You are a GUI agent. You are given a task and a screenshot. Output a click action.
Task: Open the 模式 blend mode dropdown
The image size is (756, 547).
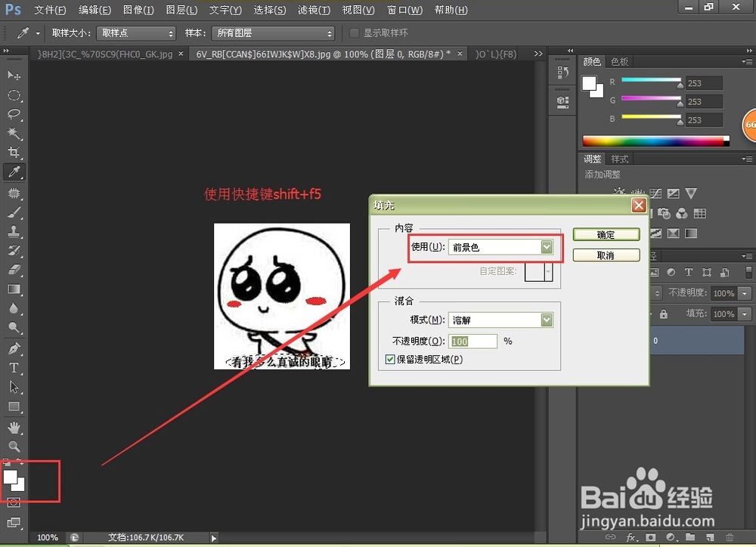(546, 320)
